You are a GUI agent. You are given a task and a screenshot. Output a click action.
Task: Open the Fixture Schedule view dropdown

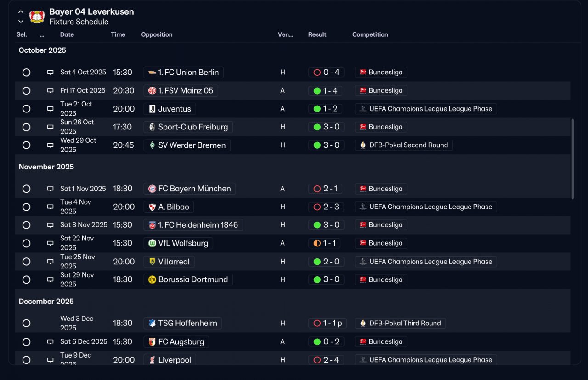(79, 22)
